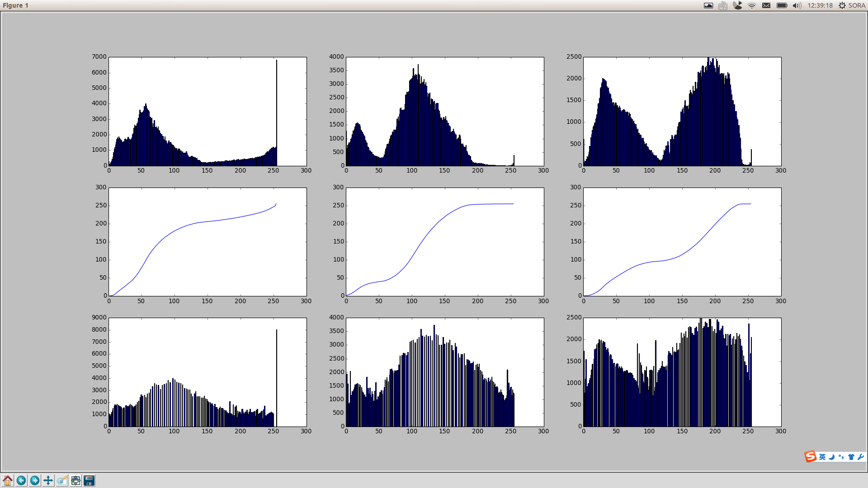
Task: Open the mail envelope indicator
Action: click(766, 5)
